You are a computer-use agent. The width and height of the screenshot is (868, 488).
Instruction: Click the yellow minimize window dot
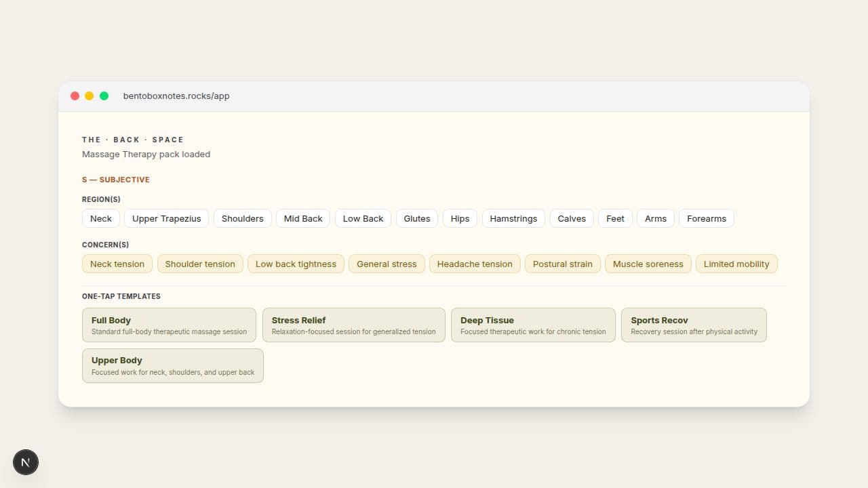pyautogui.click(x=90, y=96)
